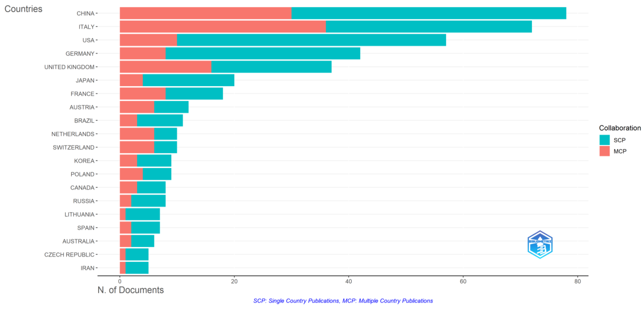Click the USA teal SCP bar
The image size is (644, 310).
pos(311,40)
